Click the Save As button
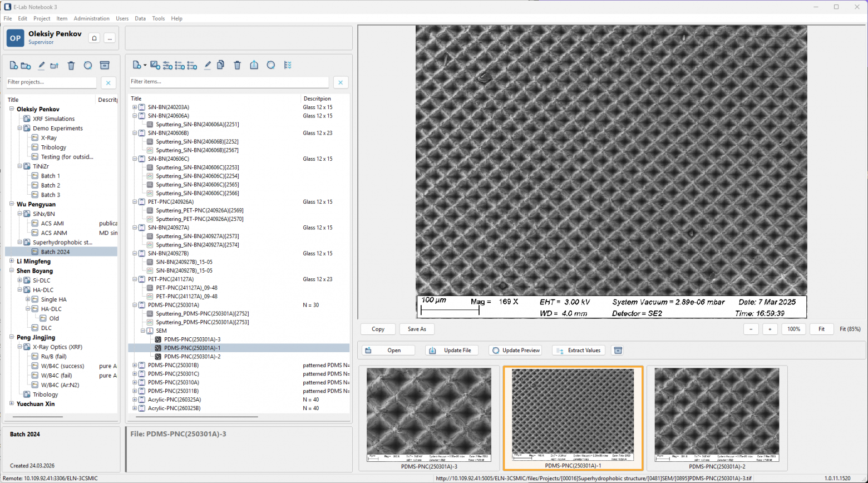Image resolution: width=868 pixels, height=483 pixels. click(417, 329)
